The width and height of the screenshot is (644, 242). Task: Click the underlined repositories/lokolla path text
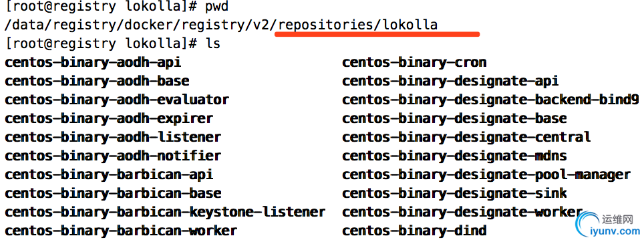coord(357,25)
